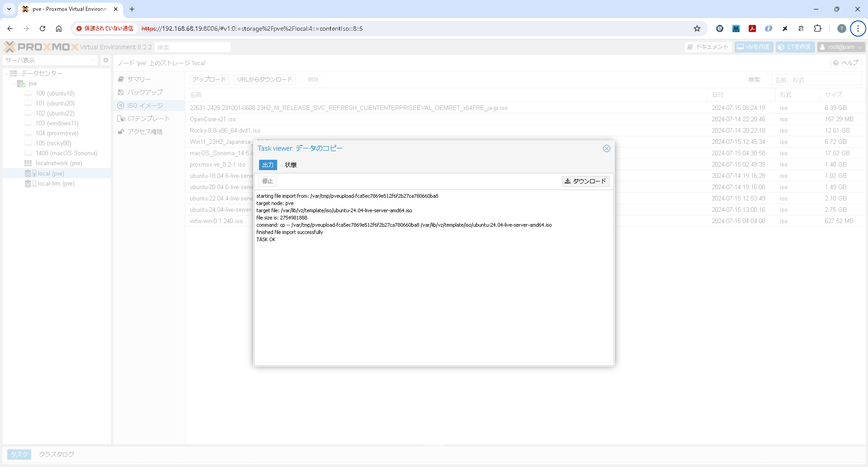The image size is (868, 467).
Task: Select VM 100 (ubuntu18)
Action: (x=55, y=94)
